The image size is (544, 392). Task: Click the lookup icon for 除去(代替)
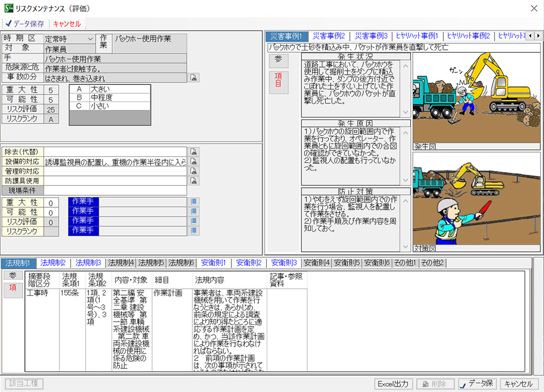click(x=194, y=151)
